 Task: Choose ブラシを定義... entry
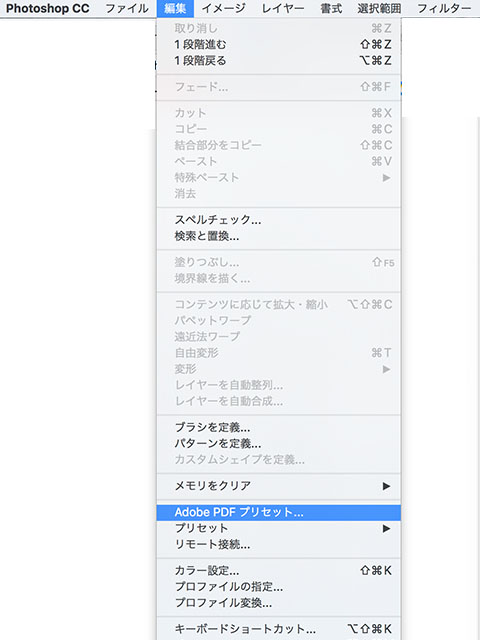point(279,427)
